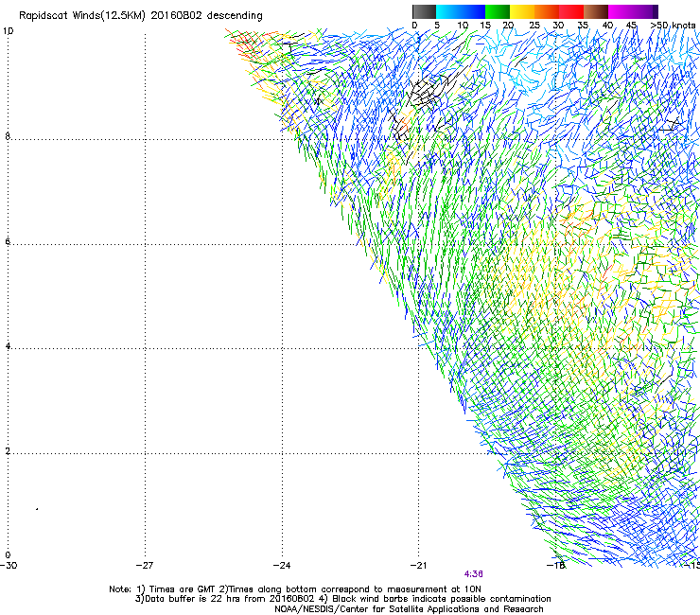700x615 pixels.
Task: Click the '>50 knots' legend label
Action: point(673,26)
